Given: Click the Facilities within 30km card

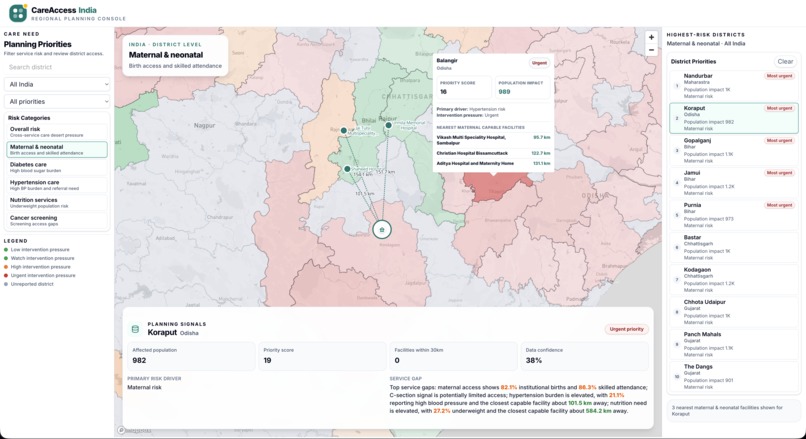Looking at the screenshot, I should tap(453, 356).
